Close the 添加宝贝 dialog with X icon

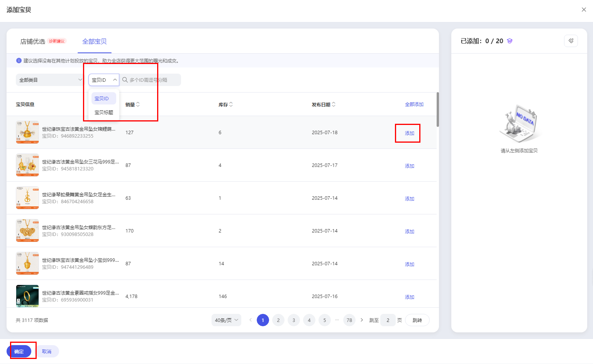[x=584, y=10]
